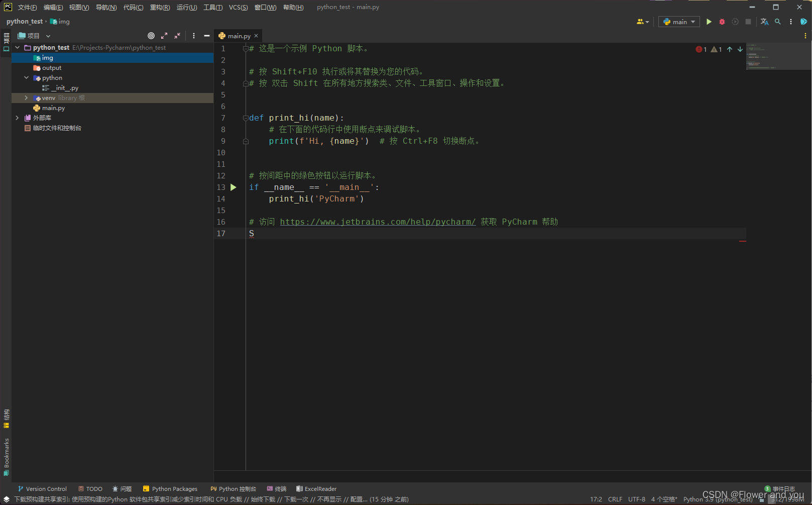Click the UTF-8 encoding indicator in the status bar

636,499
